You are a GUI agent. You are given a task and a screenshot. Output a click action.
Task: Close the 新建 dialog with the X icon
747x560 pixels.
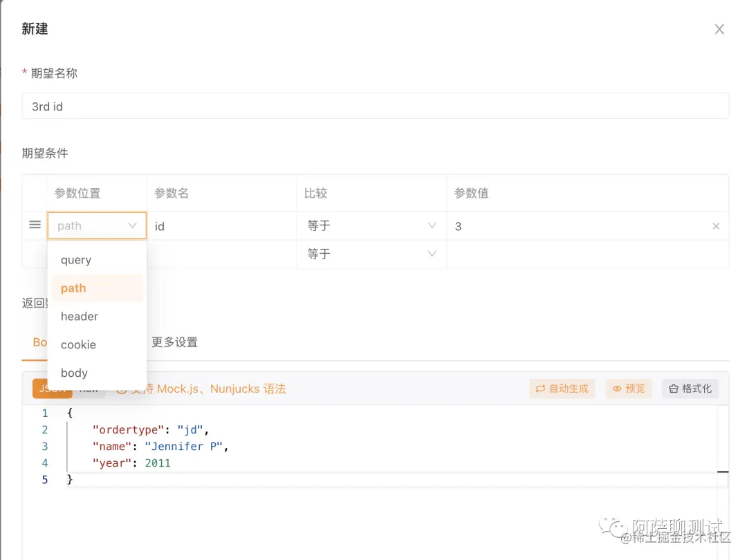719,30
